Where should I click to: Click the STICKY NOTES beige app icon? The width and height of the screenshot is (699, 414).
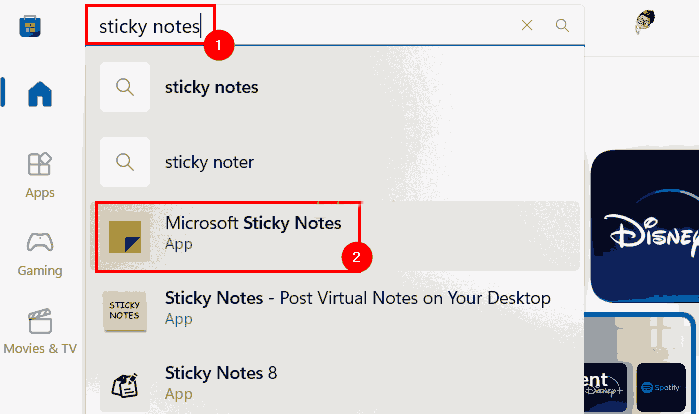[x=125, y=311]
